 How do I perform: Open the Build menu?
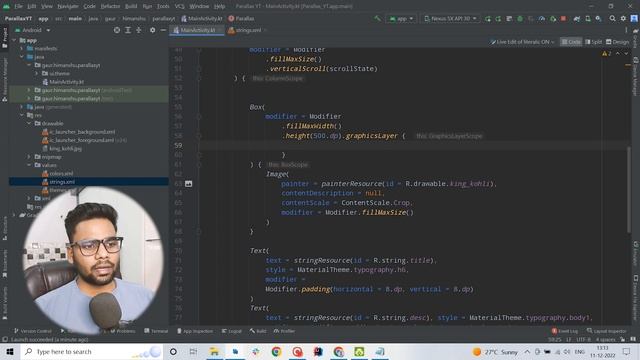[x=131, y=6]
